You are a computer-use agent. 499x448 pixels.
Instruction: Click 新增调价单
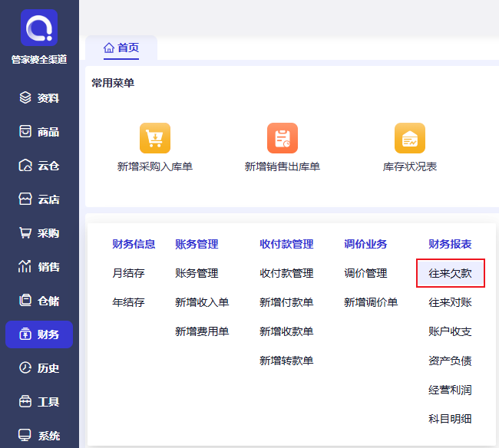tap(371, 302)
